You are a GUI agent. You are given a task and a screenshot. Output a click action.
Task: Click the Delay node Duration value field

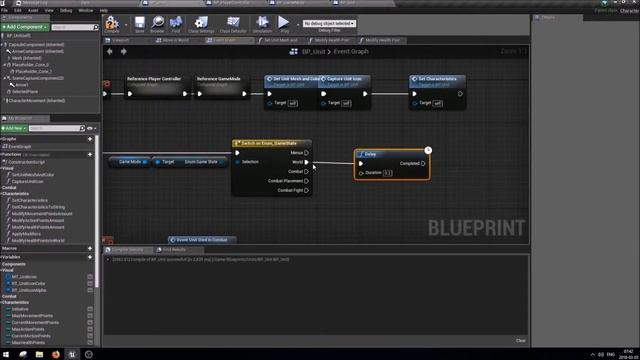coord(387,173)
